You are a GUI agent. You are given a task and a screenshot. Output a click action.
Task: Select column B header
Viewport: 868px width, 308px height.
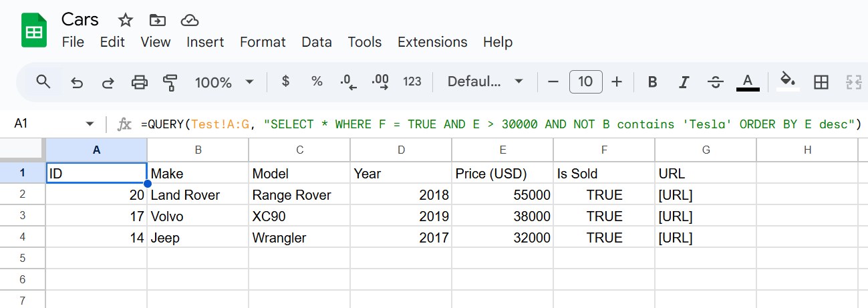point(198,150)
